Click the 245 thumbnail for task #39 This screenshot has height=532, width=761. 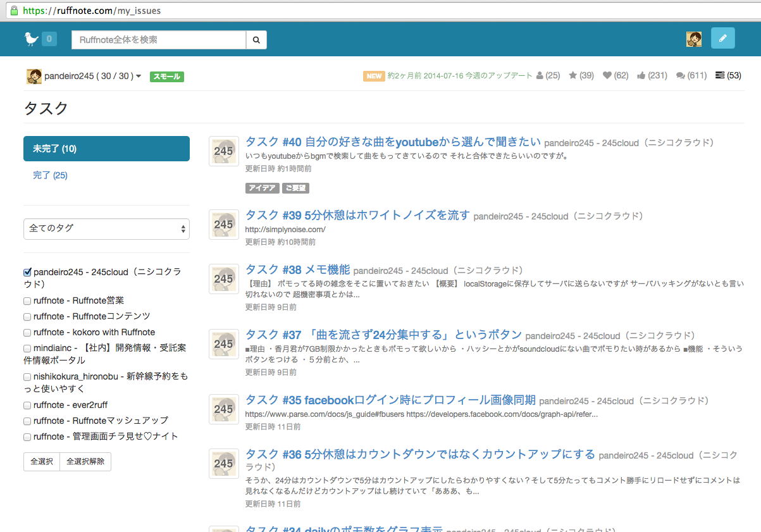(x=224, y=224)
